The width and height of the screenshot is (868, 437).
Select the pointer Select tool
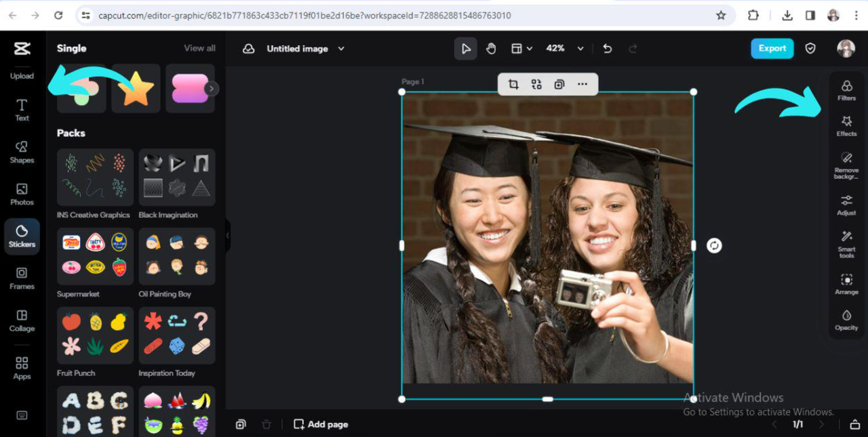(x=466, y=48)
